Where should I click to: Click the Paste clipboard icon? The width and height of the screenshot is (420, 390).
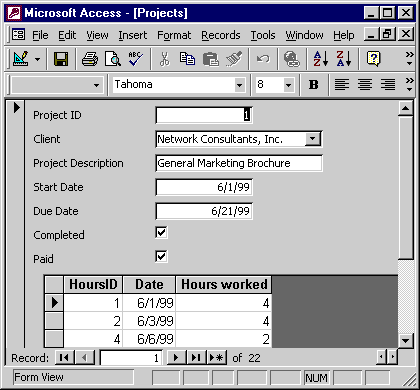click(x=211, y=59)
